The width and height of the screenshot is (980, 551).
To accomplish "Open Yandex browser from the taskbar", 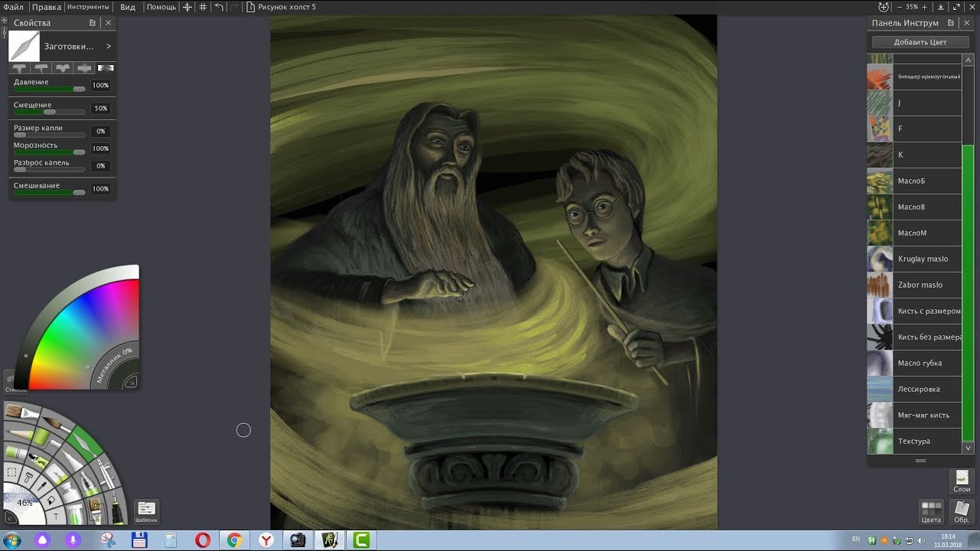I will (266, 540).
